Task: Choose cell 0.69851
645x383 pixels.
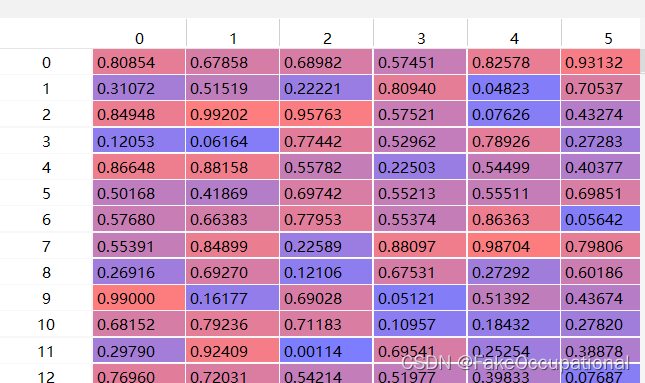Action: coord(601,193)
